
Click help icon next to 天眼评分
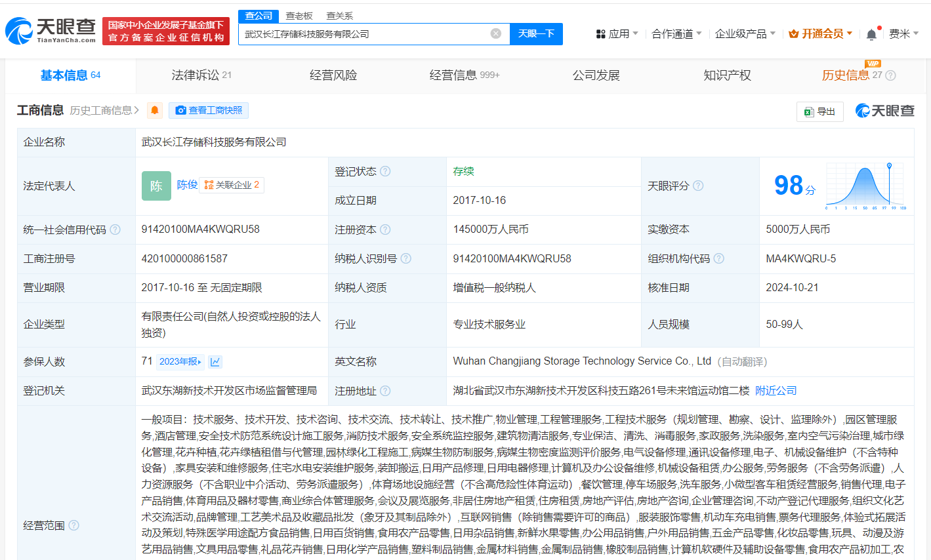click(x=698, y=186)
